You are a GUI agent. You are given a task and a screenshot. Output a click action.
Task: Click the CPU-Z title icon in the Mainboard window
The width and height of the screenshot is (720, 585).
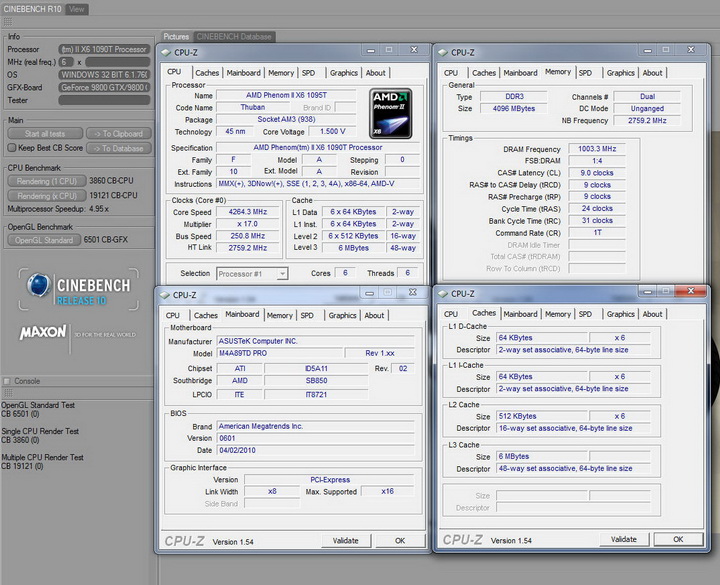point(164,295)
